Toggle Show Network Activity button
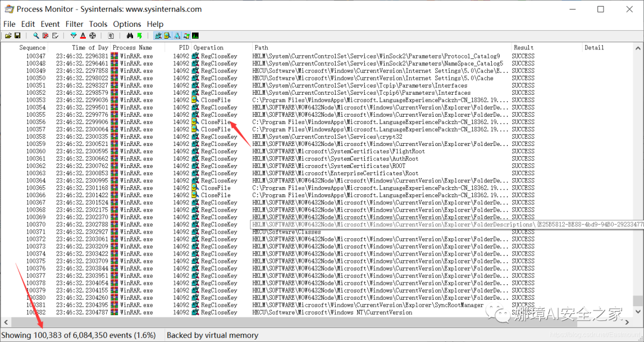 (177, 36)
